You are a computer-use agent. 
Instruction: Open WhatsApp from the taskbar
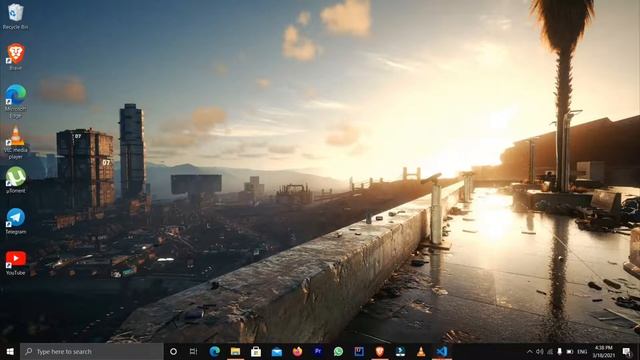tap(338, 351)
